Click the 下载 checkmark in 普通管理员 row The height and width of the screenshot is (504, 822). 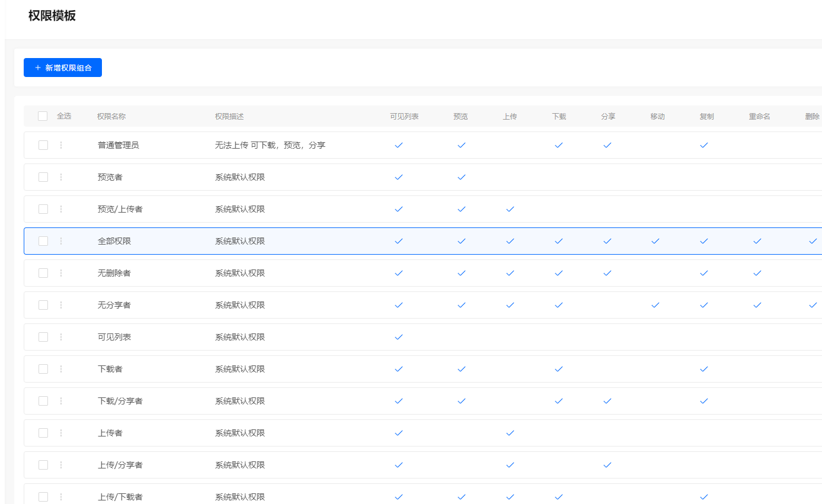559,145
